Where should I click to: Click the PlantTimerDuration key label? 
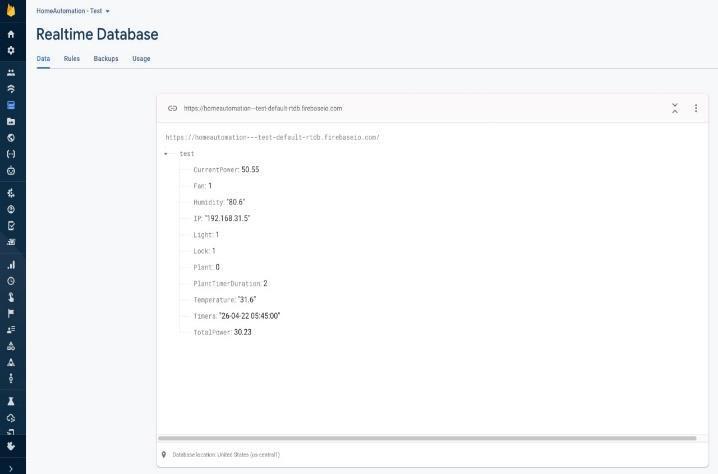tap(227, 284)
